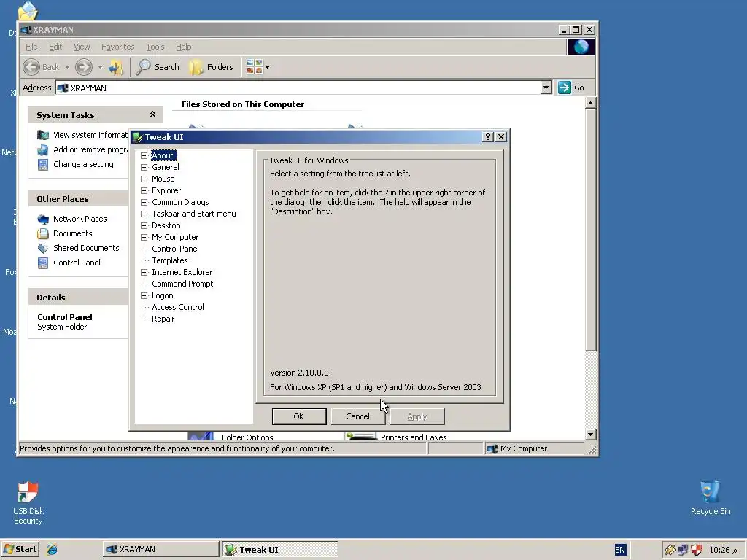
Task: Open the Edit menu
Action: click(x=55, y=47)
